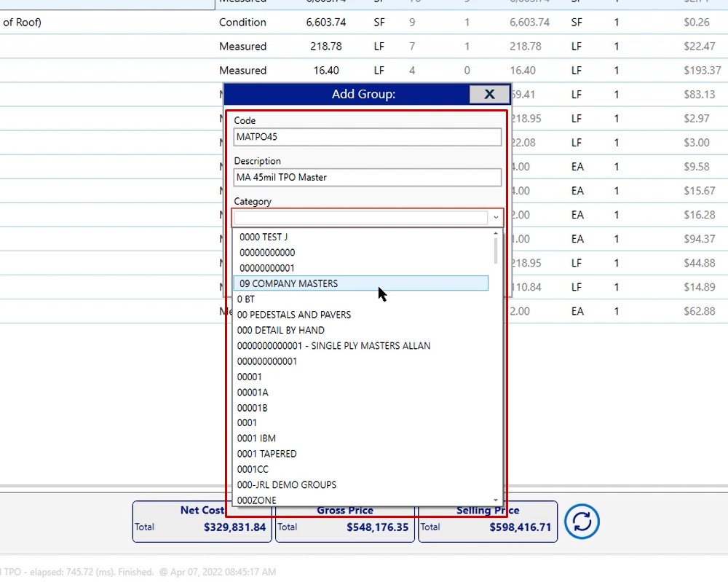This screenshot has width=728, height=582.
Task: Select the $193.37 price cell
Action: 699,71
